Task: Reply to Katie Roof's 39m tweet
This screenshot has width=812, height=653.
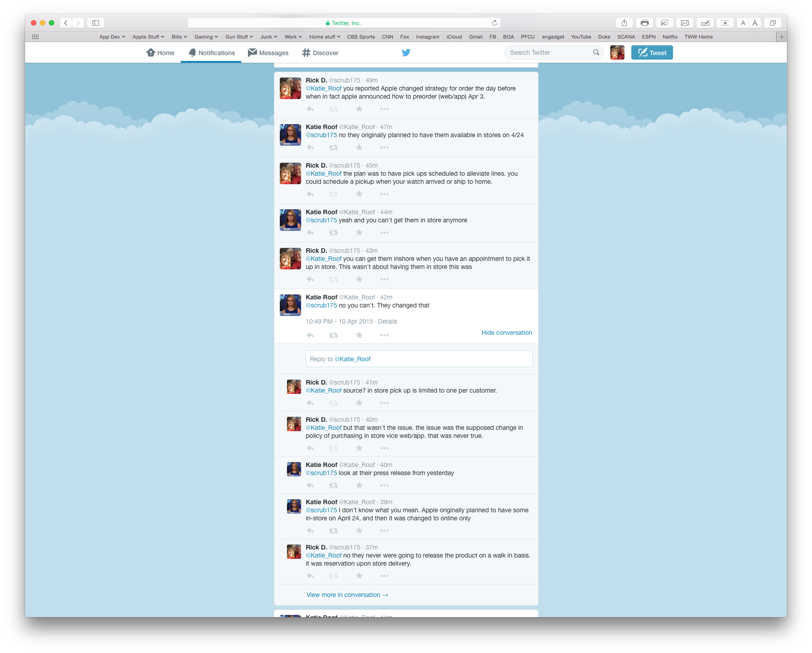Action: [x=310, y=531]
